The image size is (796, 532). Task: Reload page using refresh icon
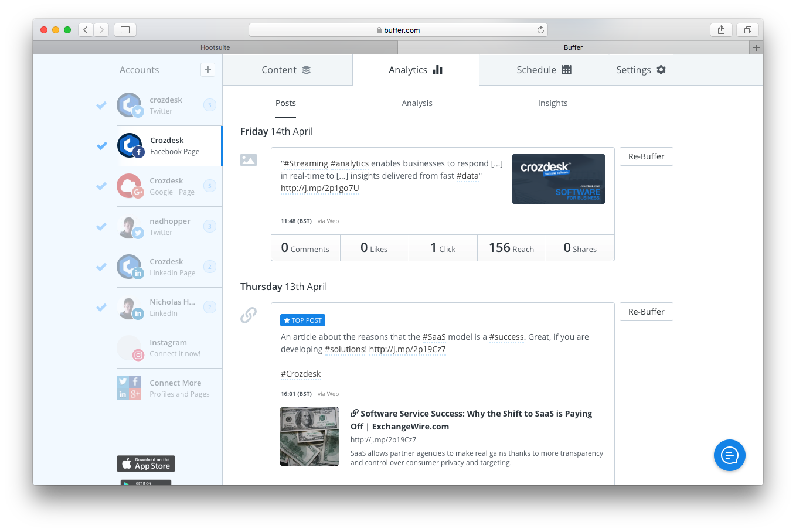point(540,30)
